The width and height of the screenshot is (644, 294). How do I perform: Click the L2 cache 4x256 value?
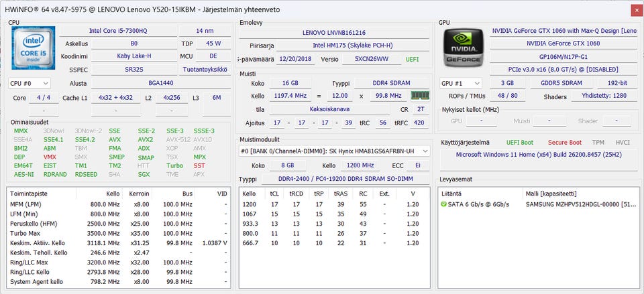click(x=172, y=98)
